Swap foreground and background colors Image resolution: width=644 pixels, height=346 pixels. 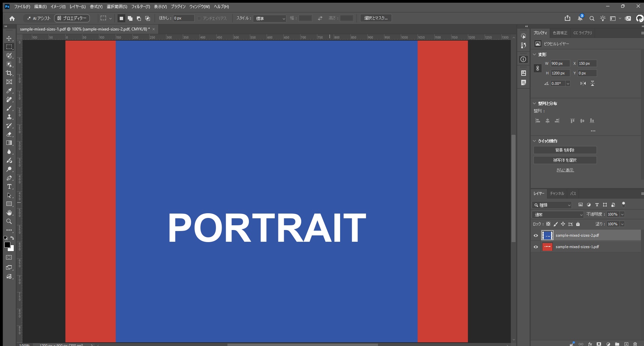click(12, 238)
